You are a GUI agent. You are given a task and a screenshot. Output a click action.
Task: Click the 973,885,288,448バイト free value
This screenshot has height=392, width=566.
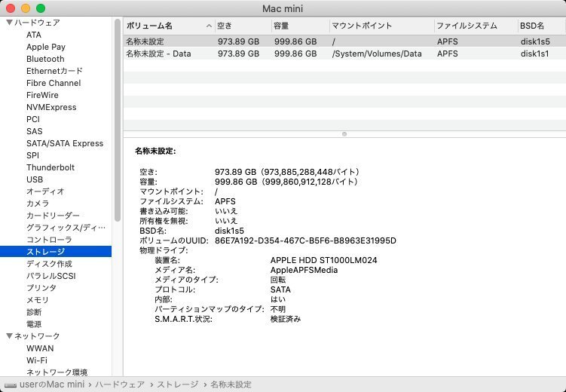(x=311, y=172)
